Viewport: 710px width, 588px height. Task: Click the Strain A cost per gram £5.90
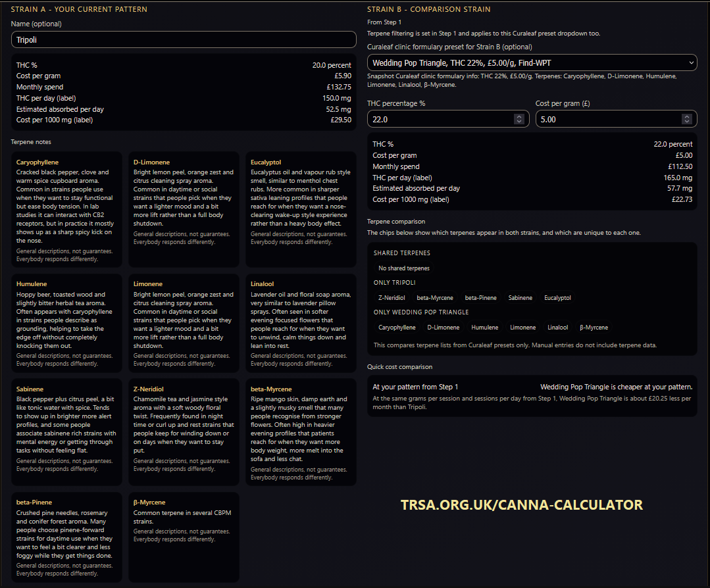pos(343,76)
